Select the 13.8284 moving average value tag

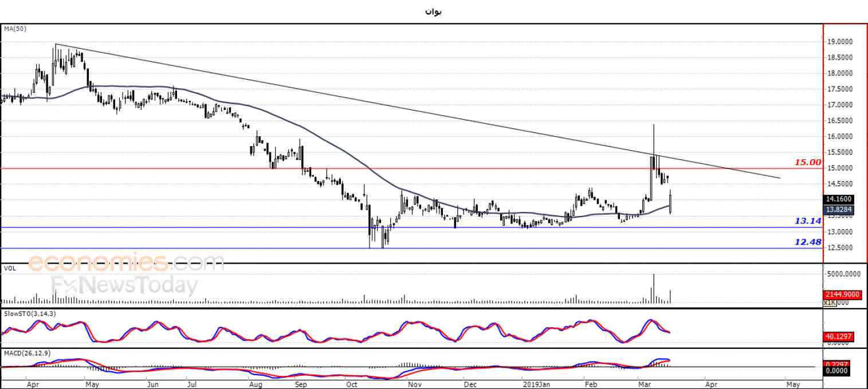pyautogui.click(x=839, y=210)
